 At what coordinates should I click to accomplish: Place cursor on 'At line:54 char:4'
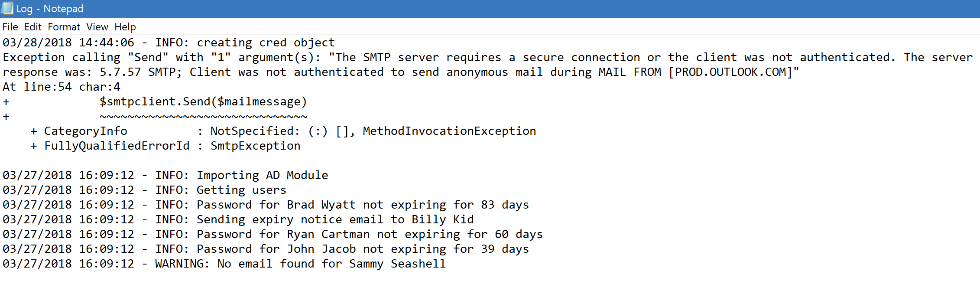(62, 87)
